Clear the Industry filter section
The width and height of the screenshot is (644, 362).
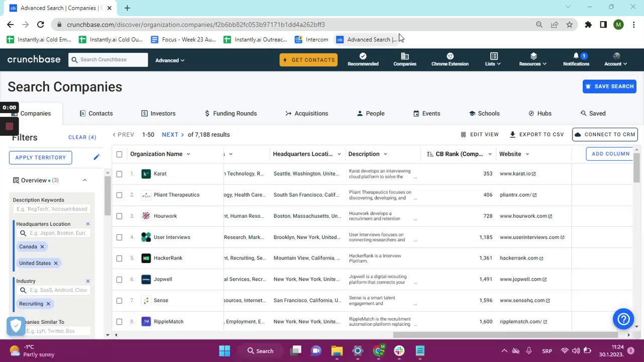click(x=88, y=281)
